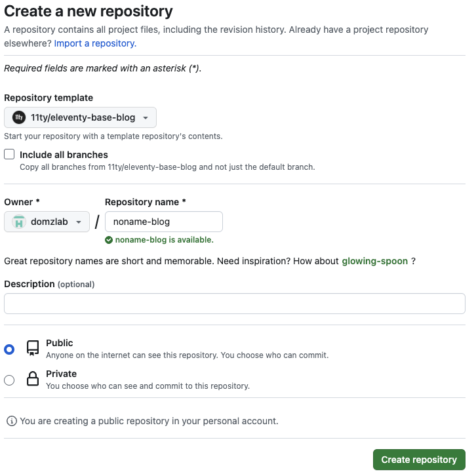Screen dimensions: 476x476
Task: Click the info circle icon
Action: tap(12, 421)
